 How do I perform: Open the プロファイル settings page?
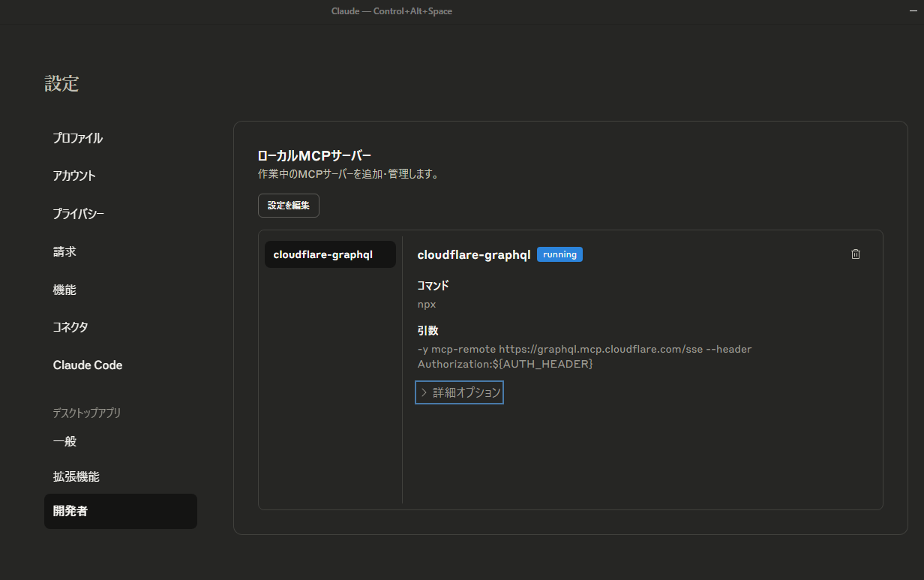(x=78, y=138)
